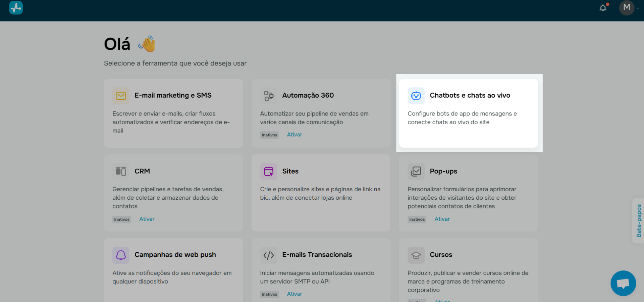
Task: Click the CRM pipelines icon
Action: pyautogui.click(x=121, y=171)
